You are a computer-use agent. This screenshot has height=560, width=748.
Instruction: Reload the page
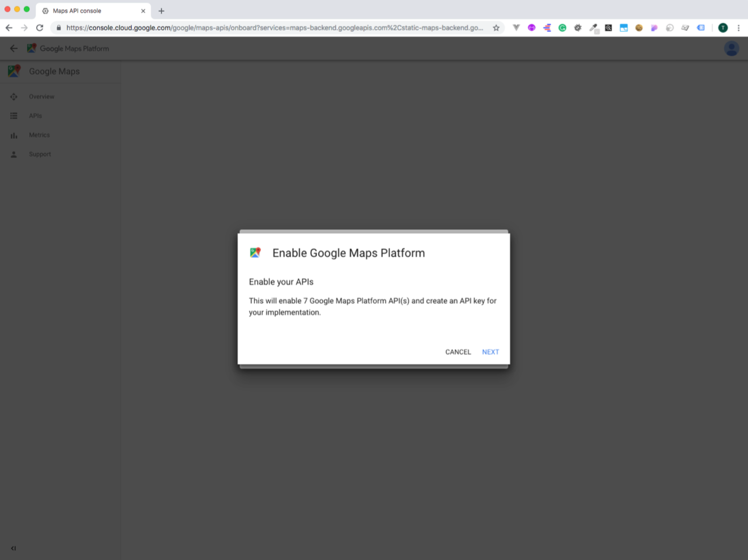click(39, 28)
